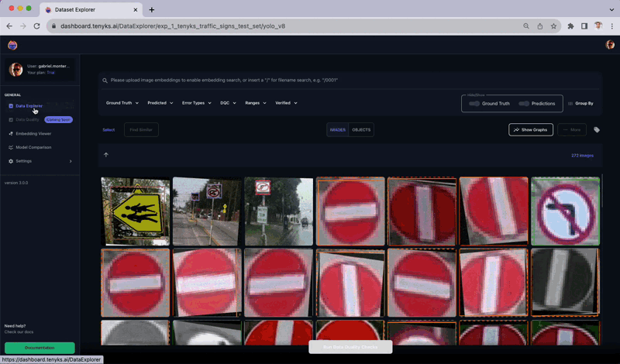Select the Dataset Explorer browser tab
Image resolution: width=620 pixels, height=364 pixels.
click(91, 9)
